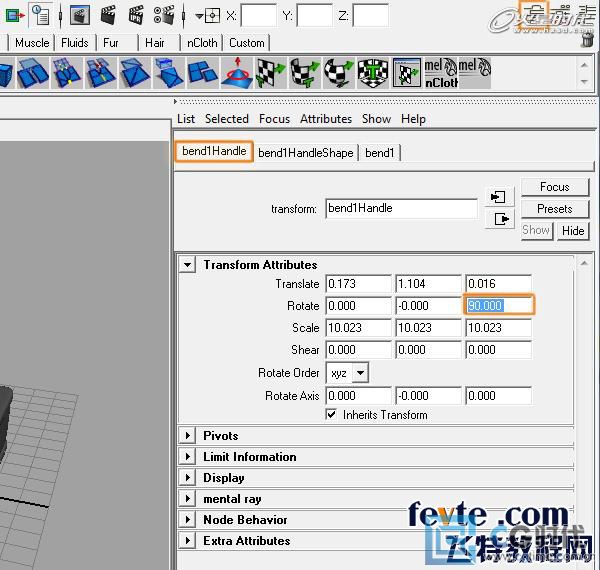Click the transform name field bend1Handle

pos(401,208)
